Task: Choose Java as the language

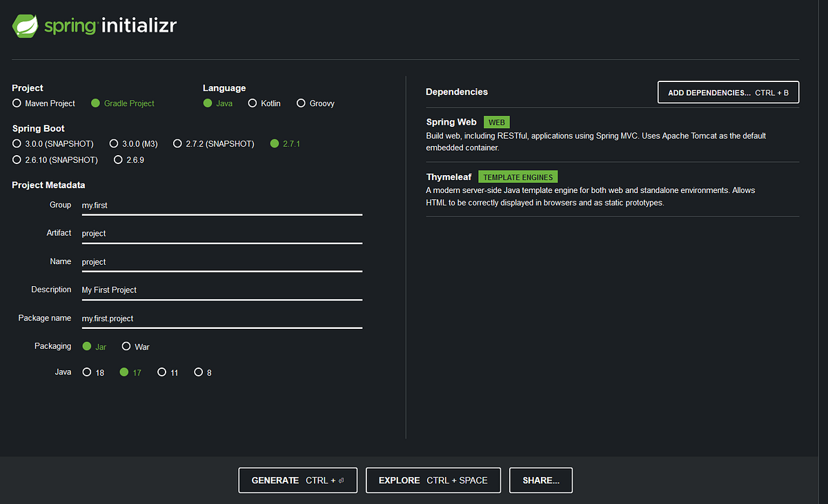Action: (x=208, y=103)
